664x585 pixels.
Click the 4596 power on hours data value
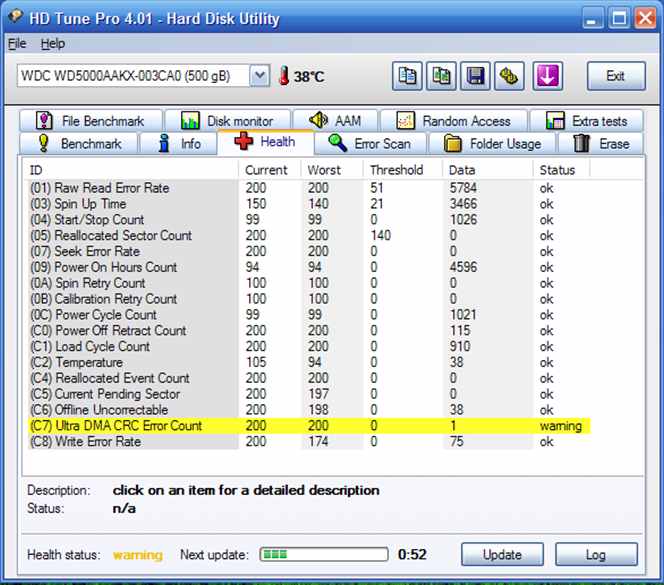463,267
